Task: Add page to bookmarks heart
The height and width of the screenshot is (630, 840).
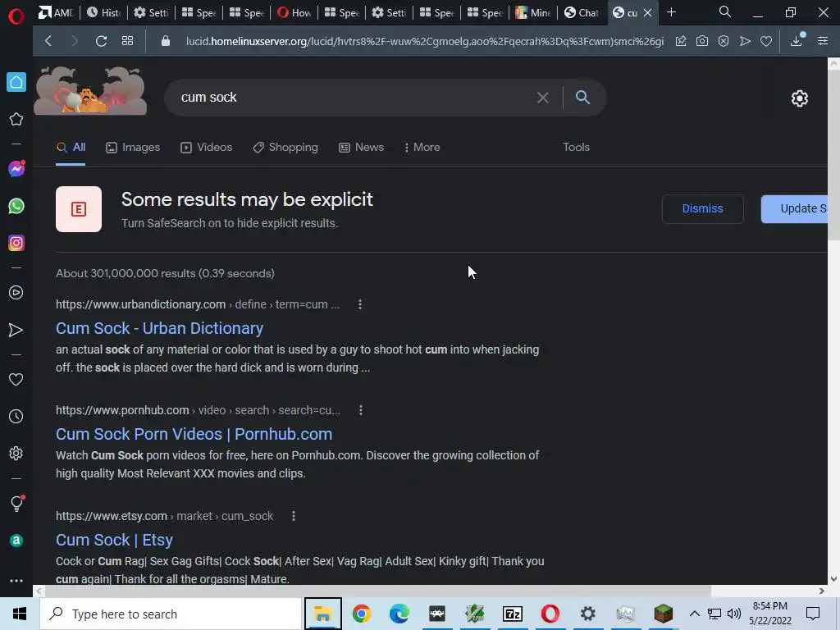Action: [x=766, y=41]
